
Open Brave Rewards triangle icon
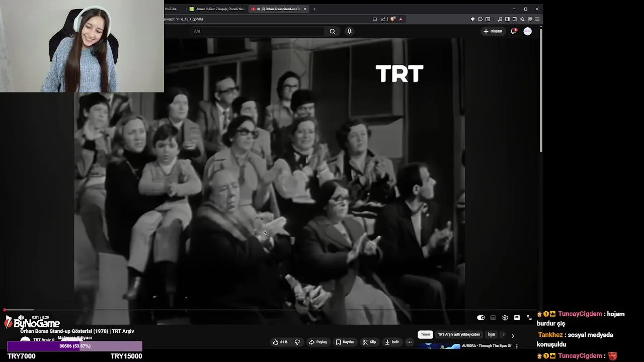click(400, 19)
